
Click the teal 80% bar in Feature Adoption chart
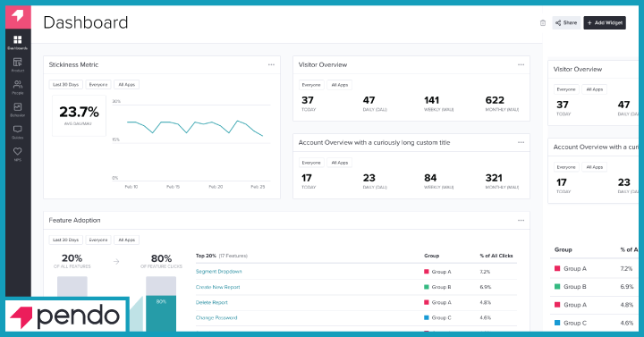pyautogui.click(x=161, y=313)
